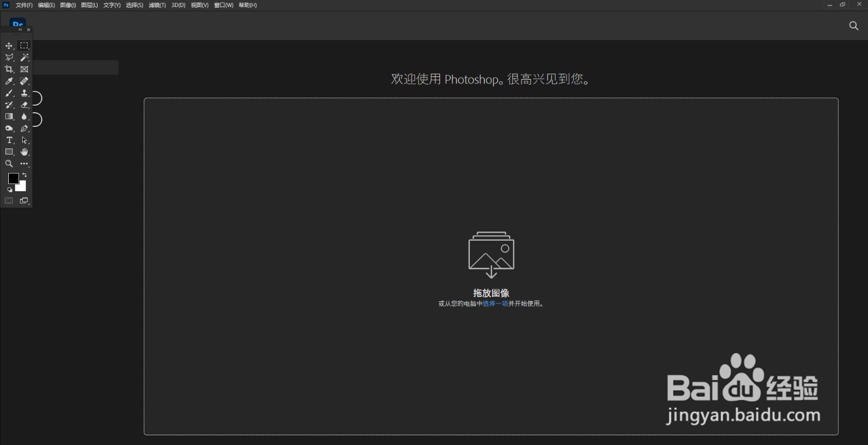Viewport: 868px width, 445px height.
Task: Select the Sponge tool
Action: tap(9, 128)
